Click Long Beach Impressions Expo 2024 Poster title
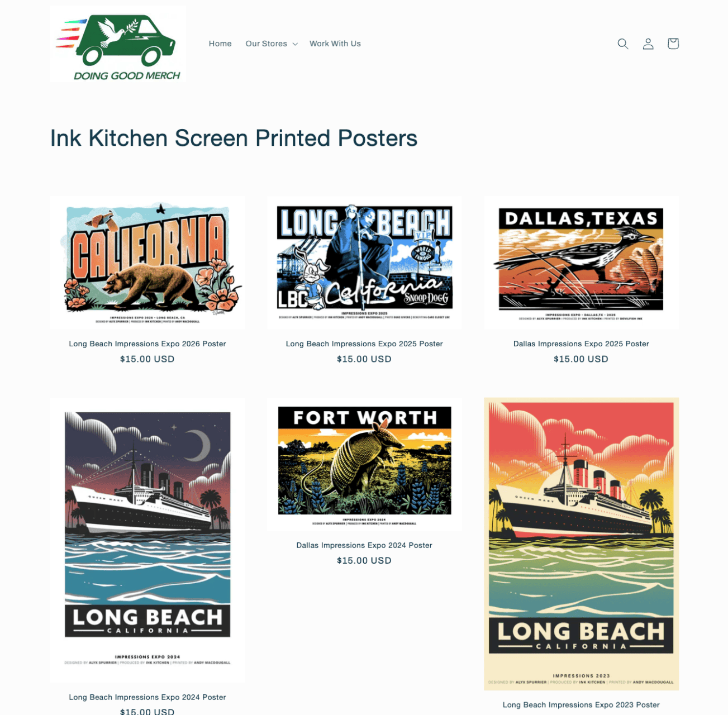728x715 pixels. pyautogui.click(x=147, y=697)
